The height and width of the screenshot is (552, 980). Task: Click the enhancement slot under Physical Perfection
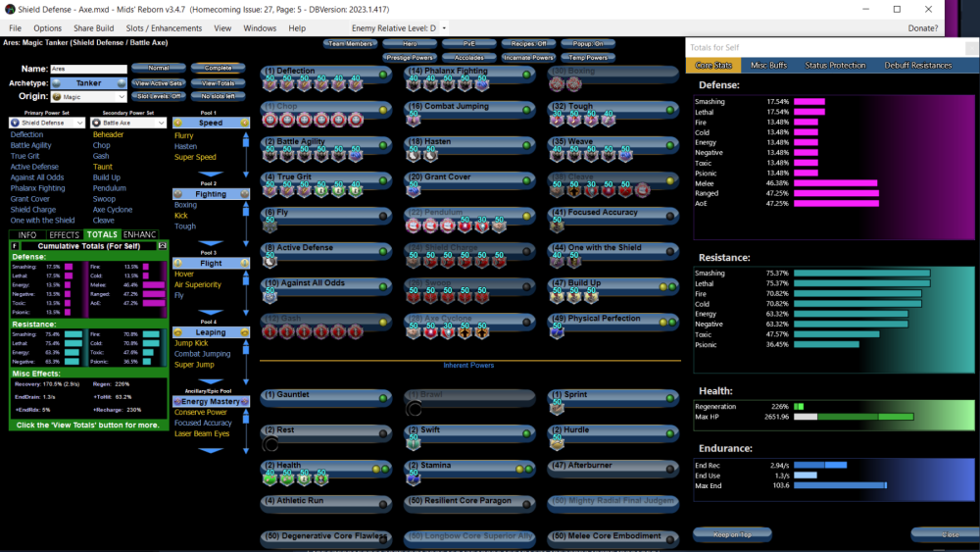(557, 332)
